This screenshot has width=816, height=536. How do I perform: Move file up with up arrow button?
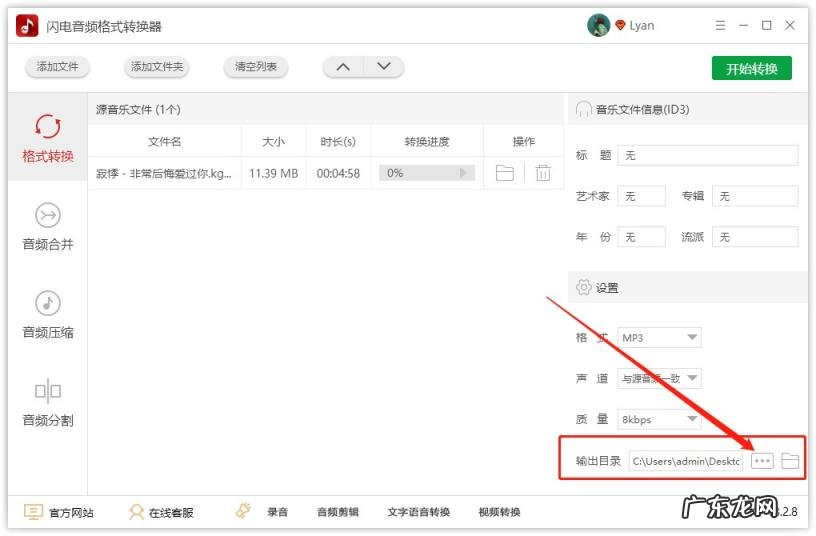click(343, 67)
